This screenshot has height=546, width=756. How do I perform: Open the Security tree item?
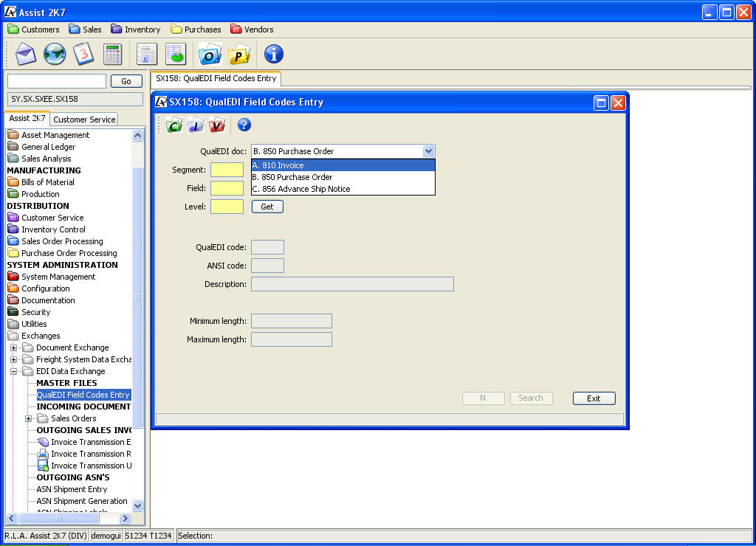pos(36,312)
